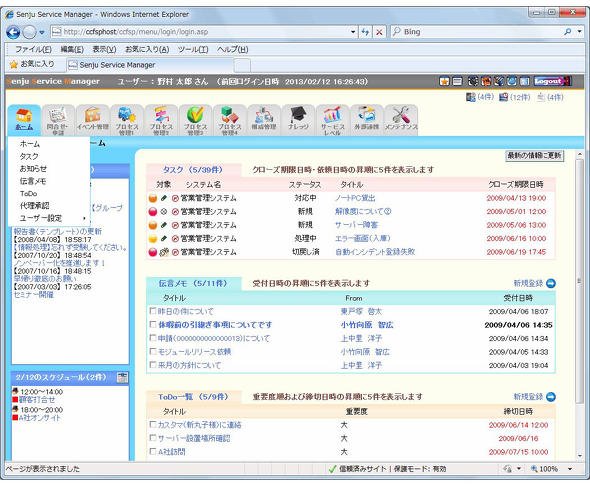The image size is (590, 486).
Task: Expand the ユーザー設定 submenu arrow
Action: point(84,218)
